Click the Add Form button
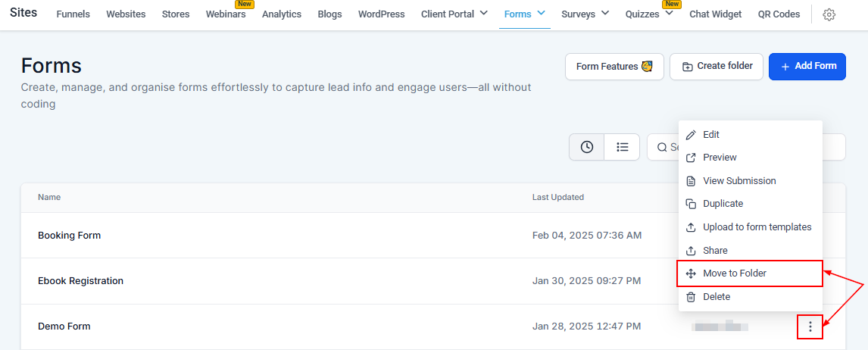Viewport: 868px width, 350px height. coord(807,67)
